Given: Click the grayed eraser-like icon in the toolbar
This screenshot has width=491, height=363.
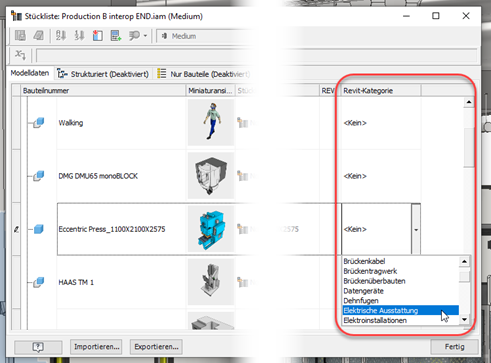Looking at the screenshot, I should 38,35.
